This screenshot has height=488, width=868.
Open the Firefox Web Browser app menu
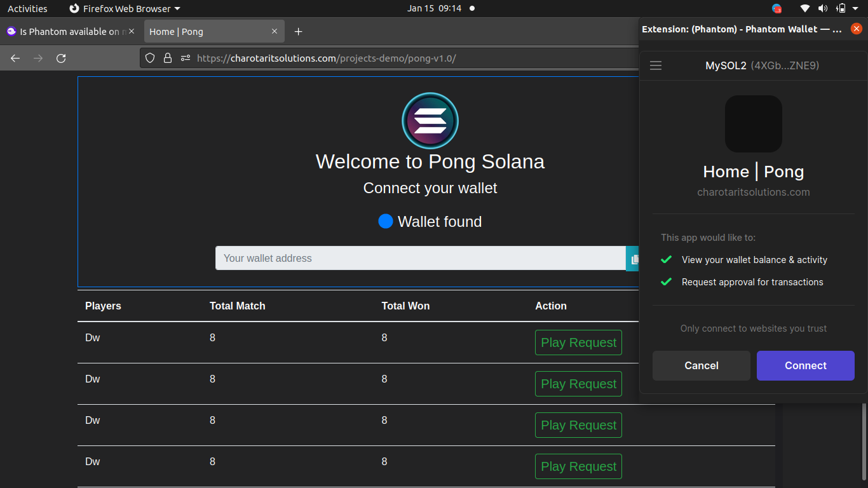125,8
